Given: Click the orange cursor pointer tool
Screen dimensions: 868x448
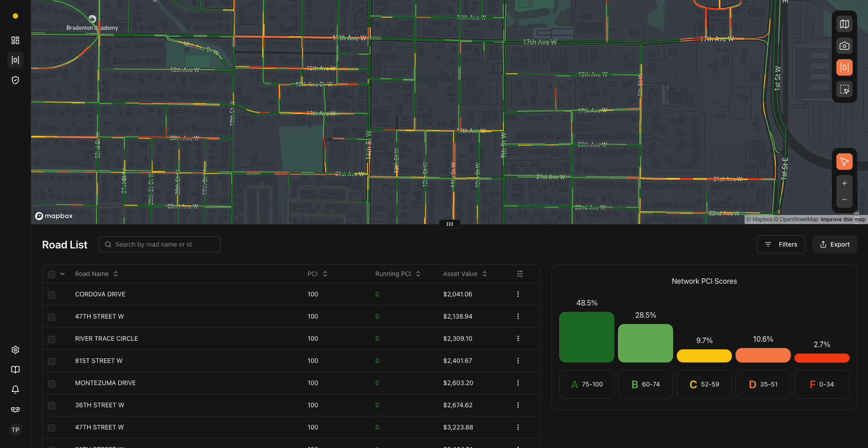Looking at the screenshot, I should click(x=844, y=162).
